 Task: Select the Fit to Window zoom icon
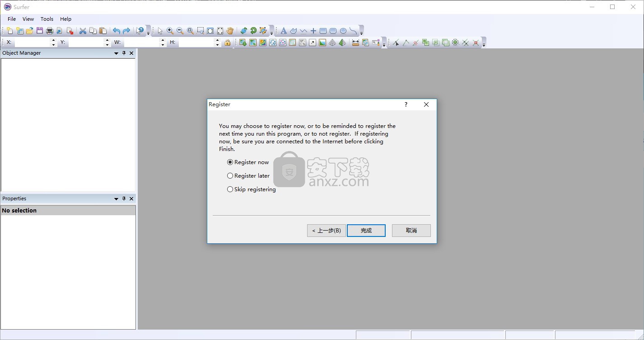click(210, 31)
